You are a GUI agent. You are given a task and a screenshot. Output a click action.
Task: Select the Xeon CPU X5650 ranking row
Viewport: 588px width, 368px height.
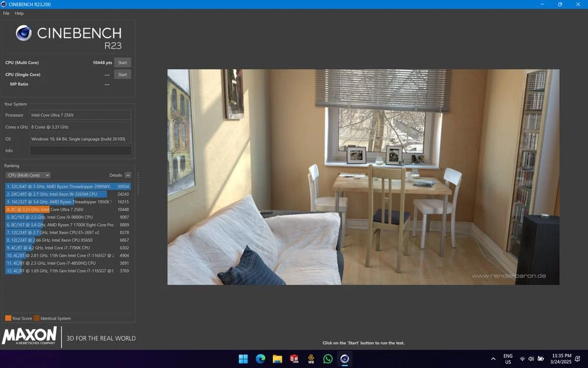[x=68, y=240]
